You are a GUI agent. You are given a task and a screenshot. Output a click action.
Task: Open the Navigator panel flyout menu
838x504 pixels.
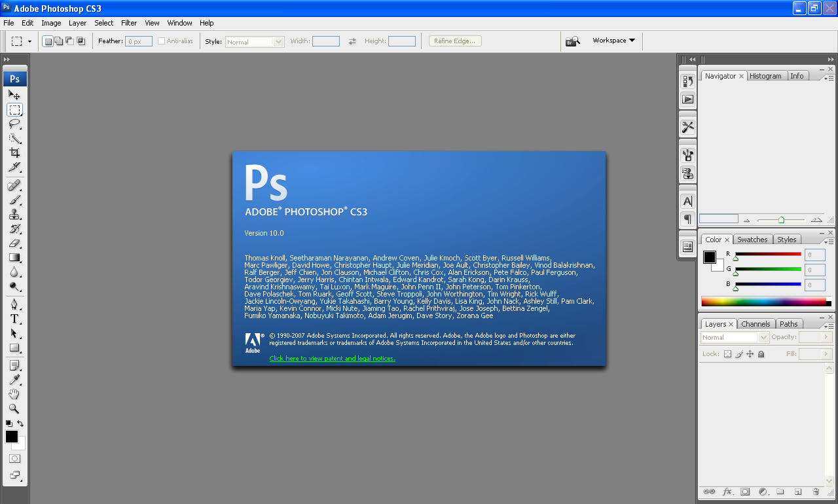point(829,77)
